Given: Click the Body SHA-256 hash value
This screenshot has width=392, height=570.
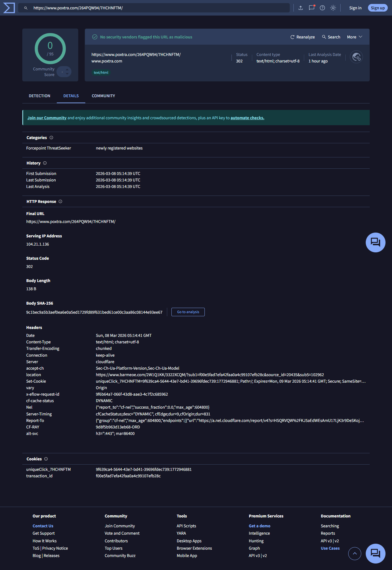Looking at the screenshot, I should [94, 312].
